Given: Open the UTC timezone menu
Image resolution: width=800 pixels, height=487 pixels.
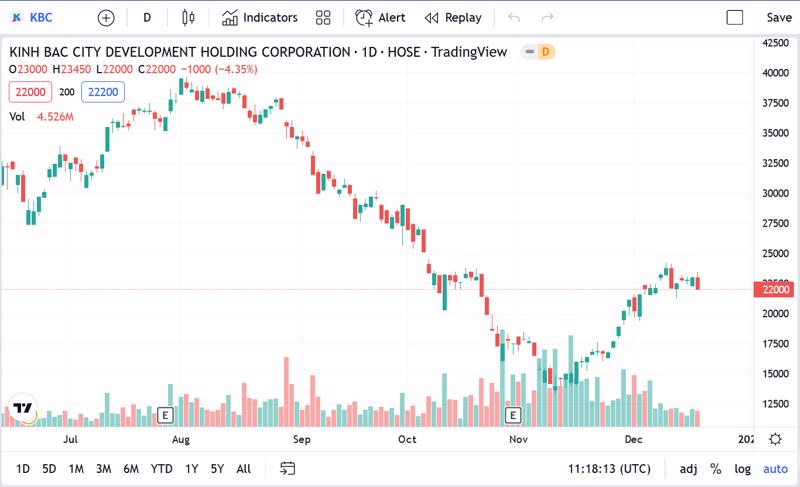Looking at the screenshot, I should click(x=609, y=468).
